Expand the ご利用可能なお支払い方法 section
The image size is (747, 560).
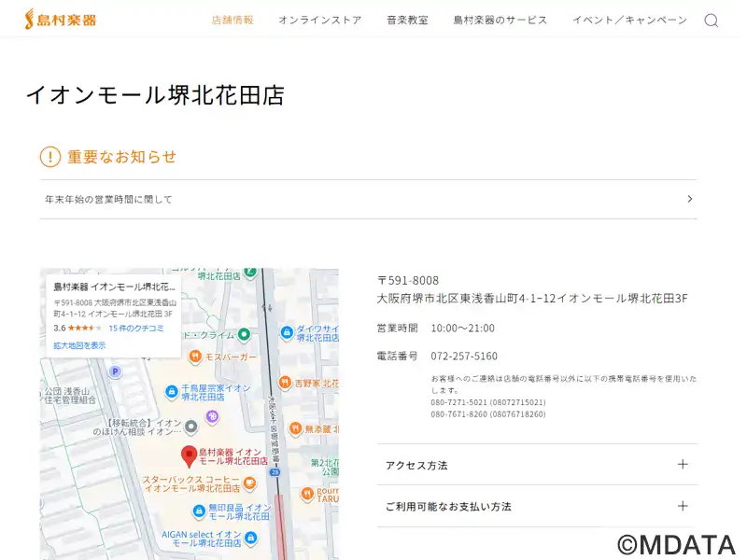(537, 506)
